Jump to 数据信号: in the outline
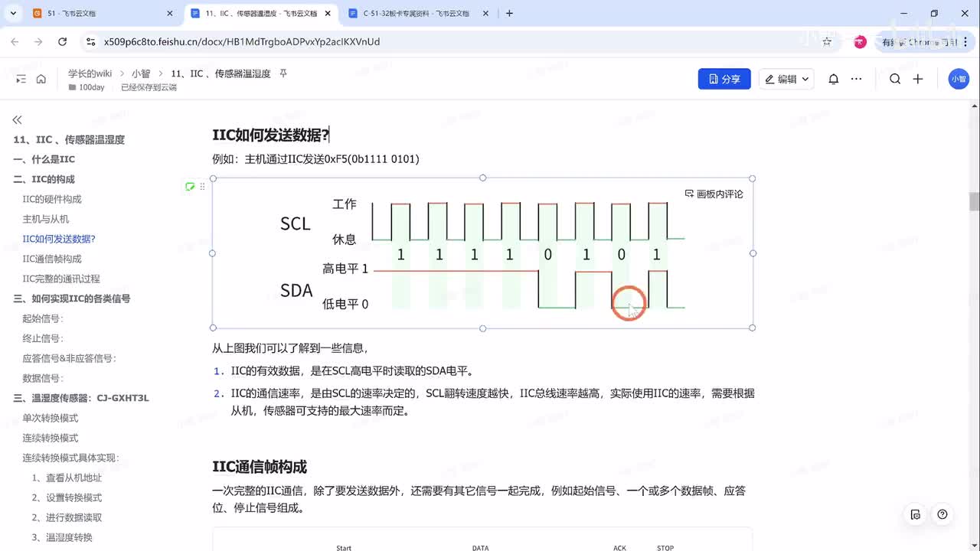The image size is (980, 551). pos(43,378)
